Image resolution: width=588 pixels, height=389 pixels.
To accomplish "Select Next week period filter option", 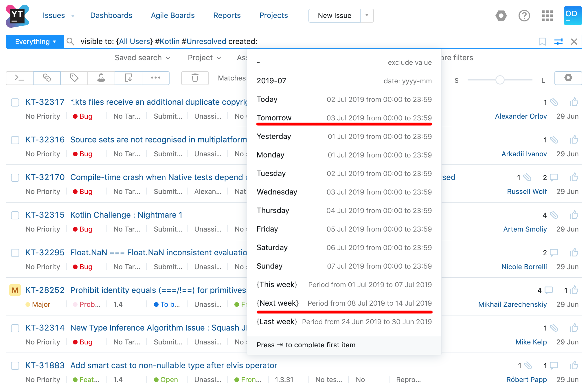I will [x=277, y=303].
